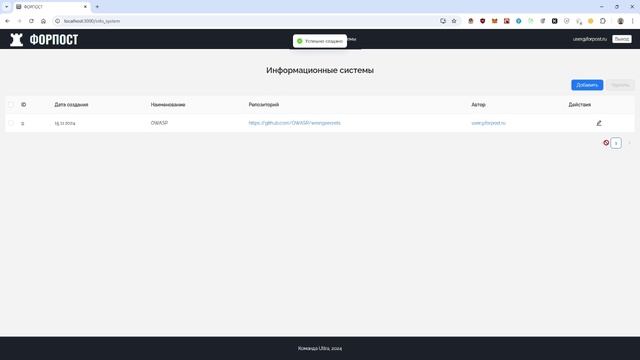View site information icon beside localhost URL
Screen dimensions: 640x360
(x=58, y=21)
